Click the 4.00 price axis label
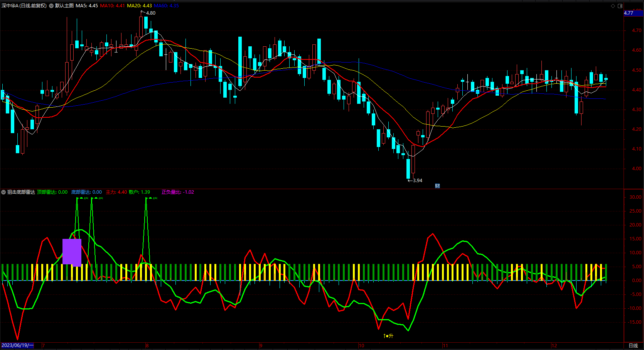Viewport: 644px width, 350px height. pyautogui.click(x=637, y=169)
